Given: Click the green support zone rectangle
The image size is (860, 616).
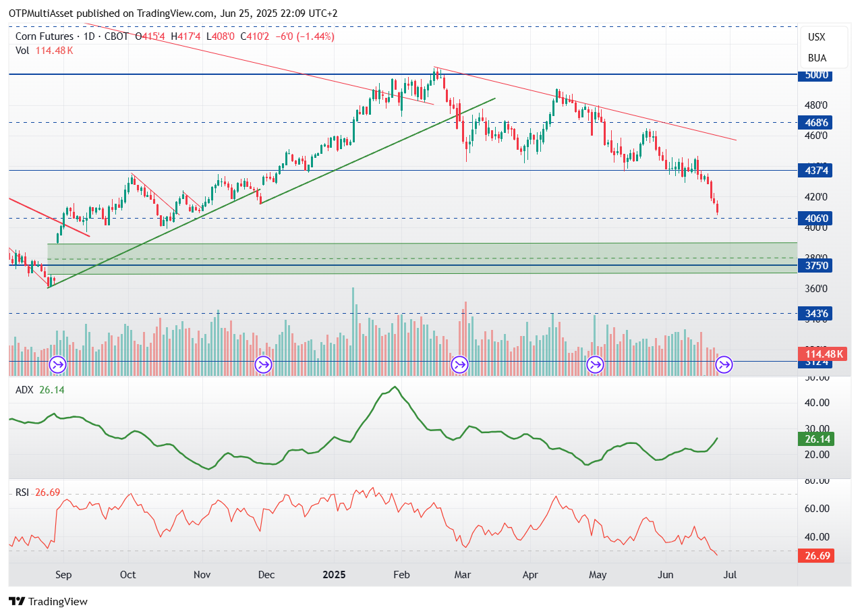Looking at the screenshot, I should click(x=422, y=258).
